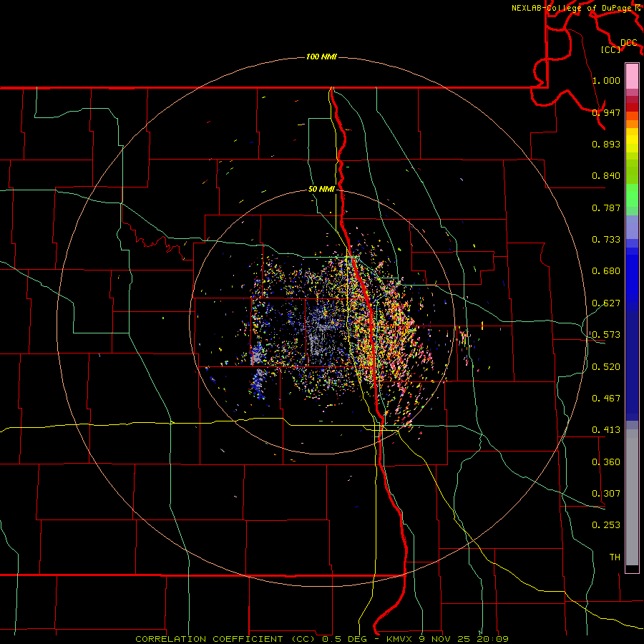Click the 0.360 scale value
The width and height of the screenshot is (644, 644).
coord(606,462)
